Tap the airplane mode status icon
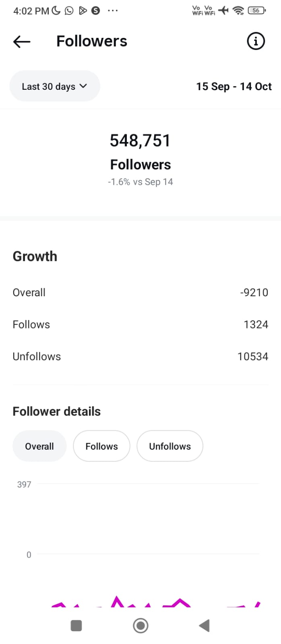Image resolution: width=281 pixels, height=644 pixels. pyautogui.click(x=223, y=10)
